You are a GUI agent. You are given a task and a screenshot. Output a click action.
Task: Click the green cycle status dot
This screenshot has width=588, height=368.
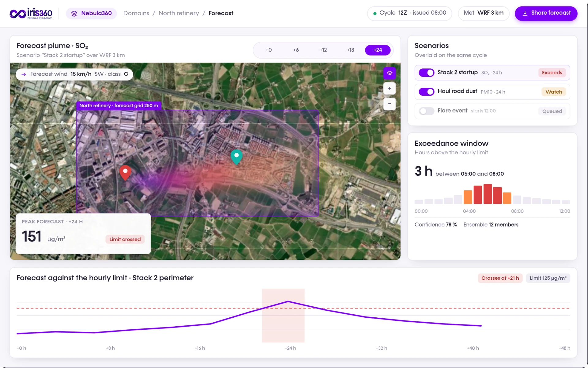coord(375,13)
